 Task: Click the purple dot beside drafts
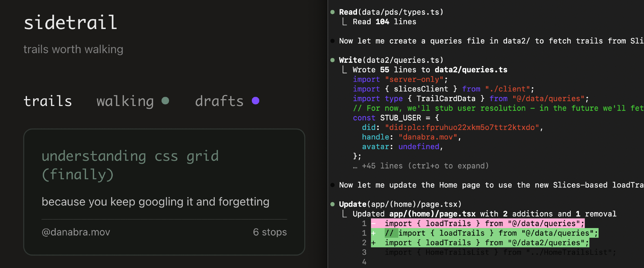click(x=256, y=101)
